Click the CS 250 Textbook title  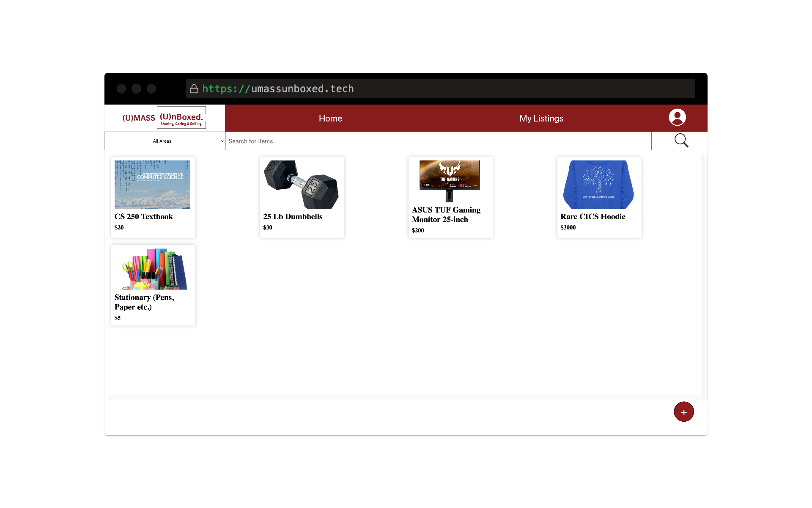click(143, 217)
